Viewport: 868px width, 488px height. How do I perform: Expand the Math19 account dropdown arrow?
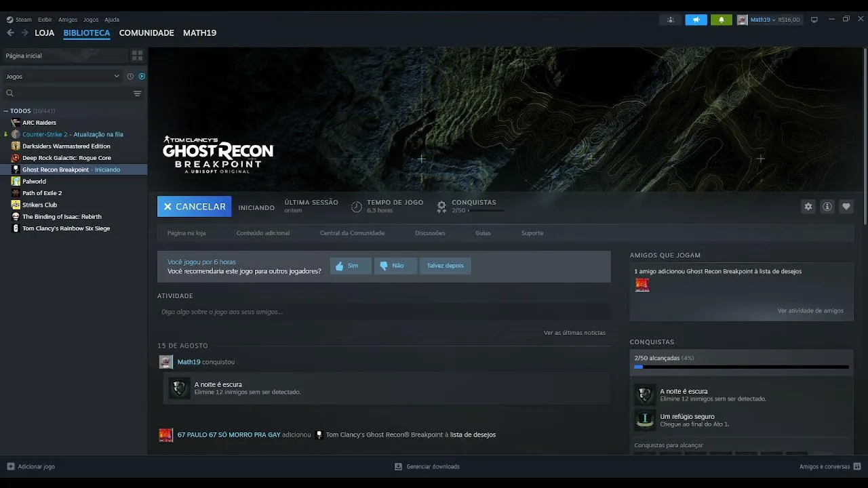point(774,20)
